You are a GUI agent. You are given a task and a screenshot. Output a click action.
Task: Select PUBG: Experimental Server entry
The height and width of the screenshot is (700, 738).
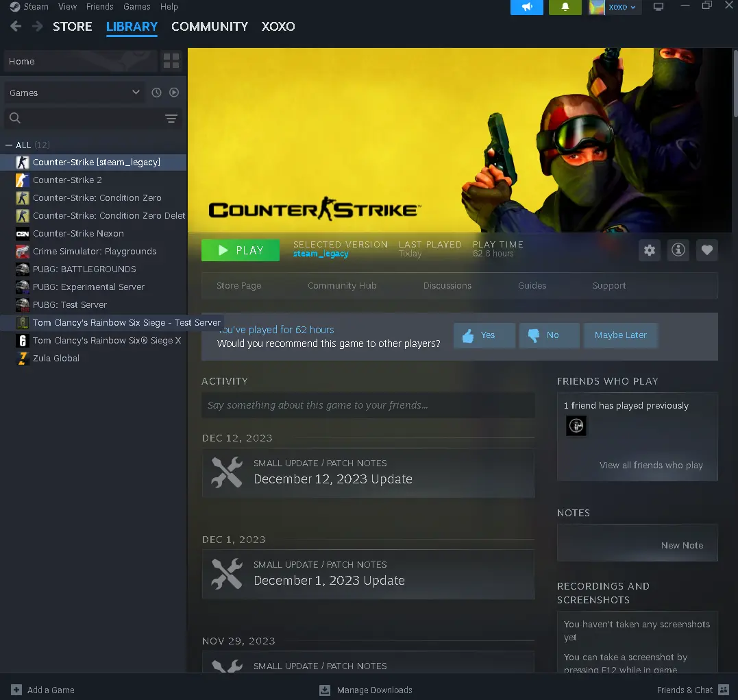point(93,287)
